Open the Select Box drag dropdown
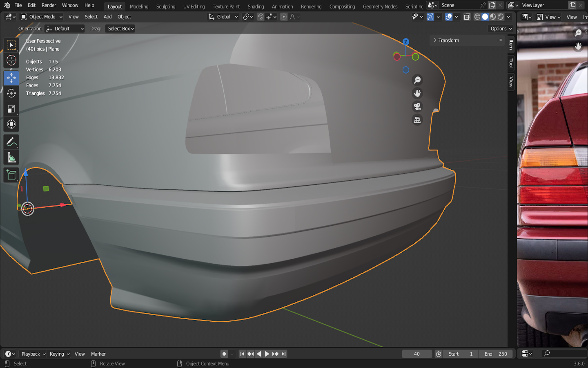The image size is (588, 368). (120, 29)
